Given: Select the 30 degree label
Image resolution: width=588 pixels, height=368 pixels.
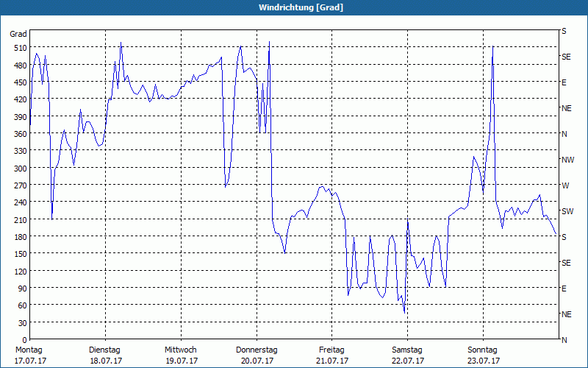Looking at the screenshot, I should point(23,323).
